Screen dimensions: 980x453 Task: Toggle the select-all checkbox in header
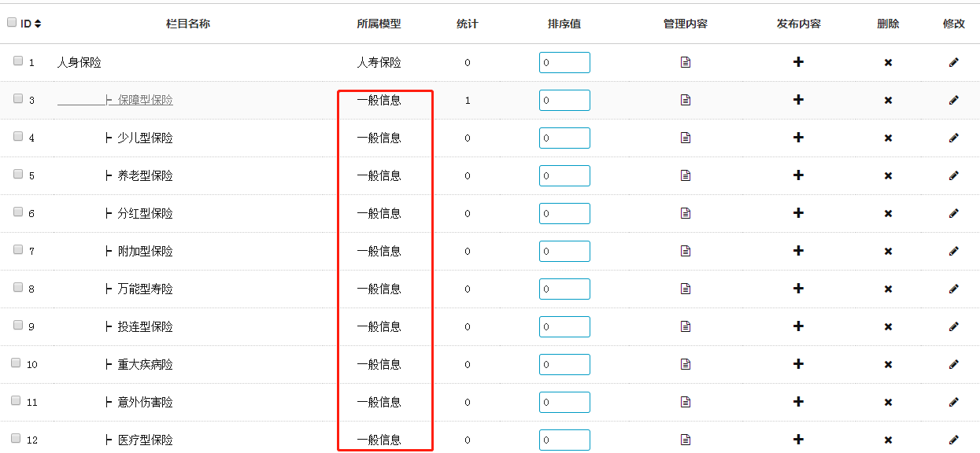click(x=12, y=23)
